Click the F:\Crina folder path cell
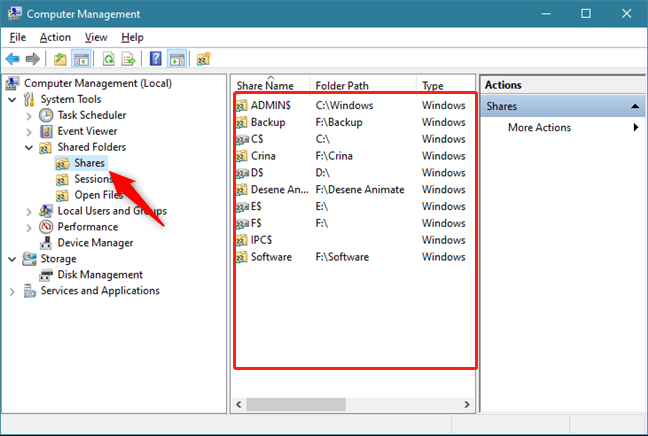 [x=334, y=156]
